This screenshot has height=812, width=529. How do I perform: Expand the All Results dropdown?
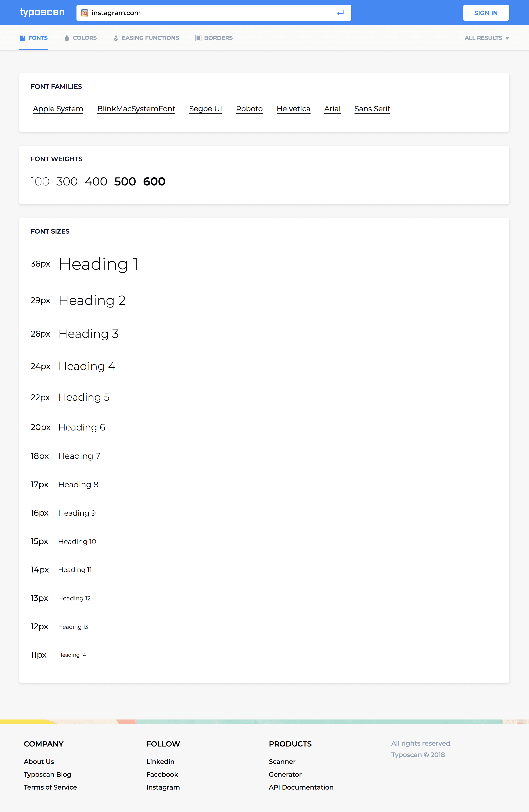[x=486, y=38]
